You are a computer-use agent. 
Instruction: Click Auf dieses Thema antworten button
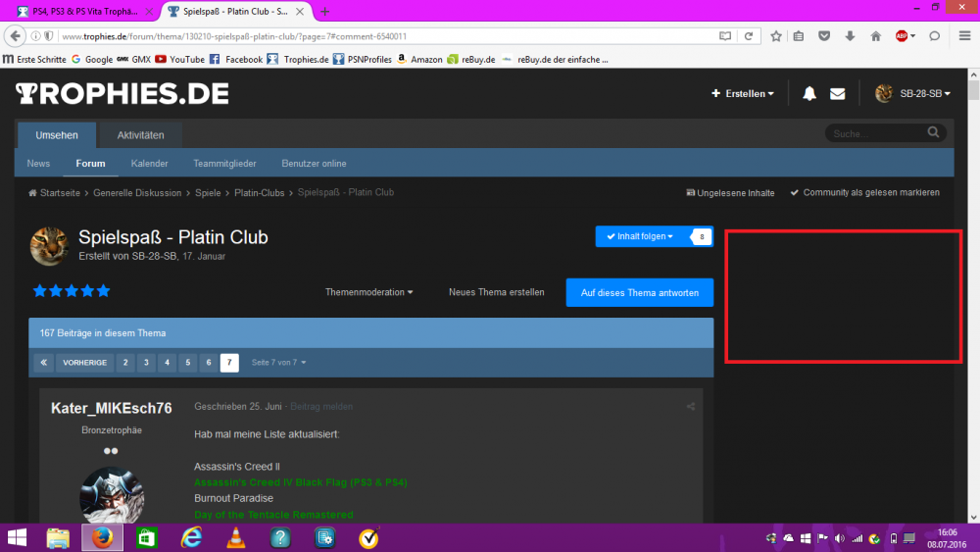click(x=639, y=292)
